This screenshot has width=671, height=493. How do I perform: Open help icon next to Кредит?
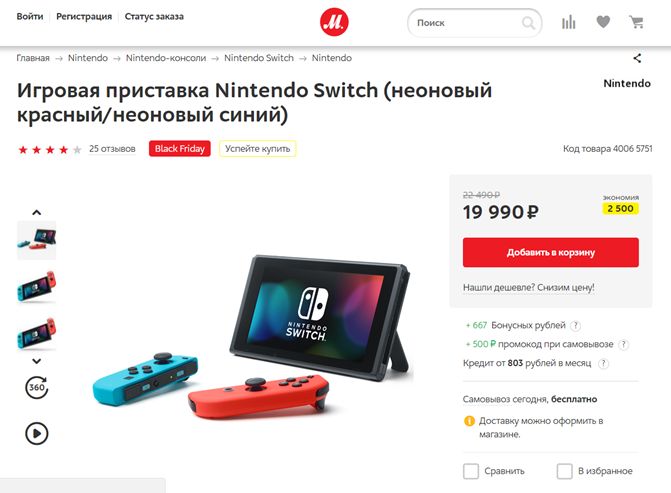[x=603, y=363]
